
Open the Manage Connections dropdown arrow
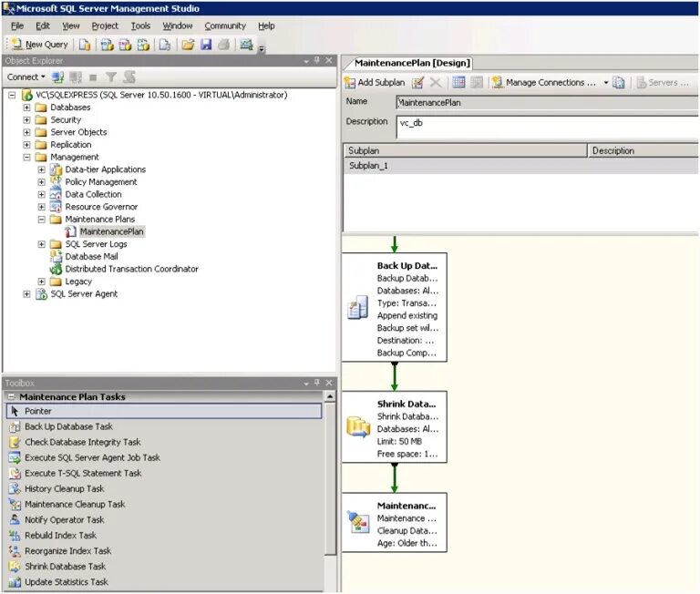point(606,83)
